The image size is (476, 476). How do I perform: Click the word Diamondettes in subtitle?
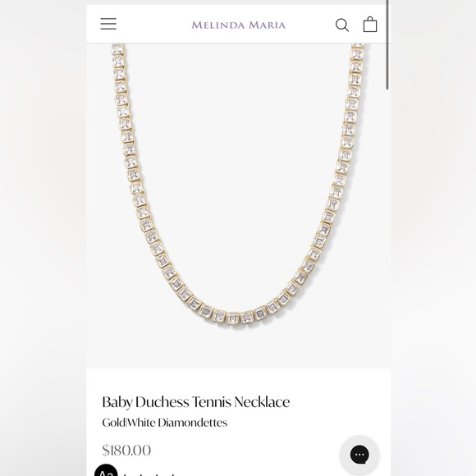tap(193, 423)
